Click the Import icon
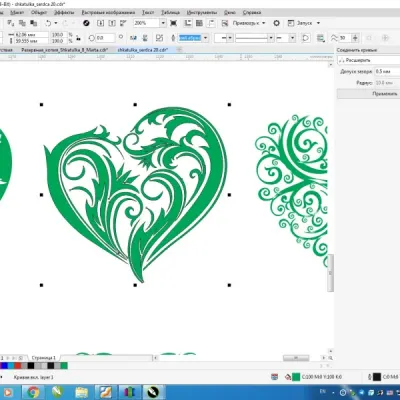400x400 pixels. [100, 23]
